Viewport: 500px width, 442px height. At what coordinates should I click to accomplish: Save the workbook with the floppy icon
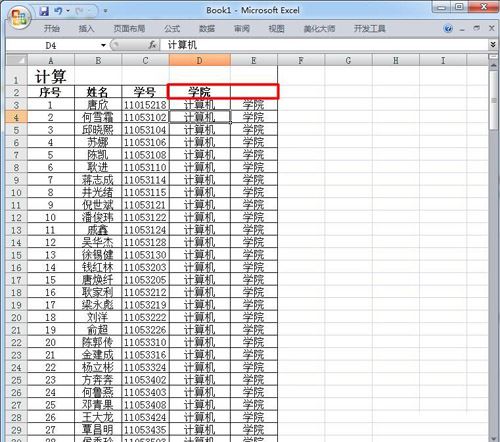[44, 11]
